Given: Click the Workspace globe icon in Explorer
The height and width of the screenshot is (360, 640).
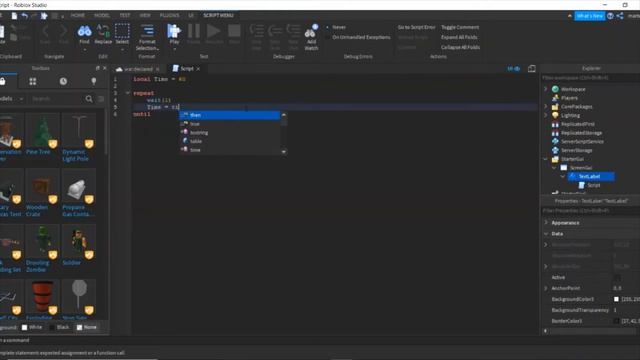Looking at the screenshot, I should (x=555, y=89).
